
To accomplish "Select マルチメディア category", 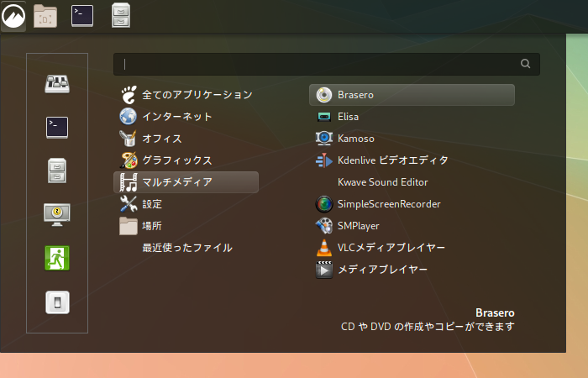I will (x=186, y=182).
